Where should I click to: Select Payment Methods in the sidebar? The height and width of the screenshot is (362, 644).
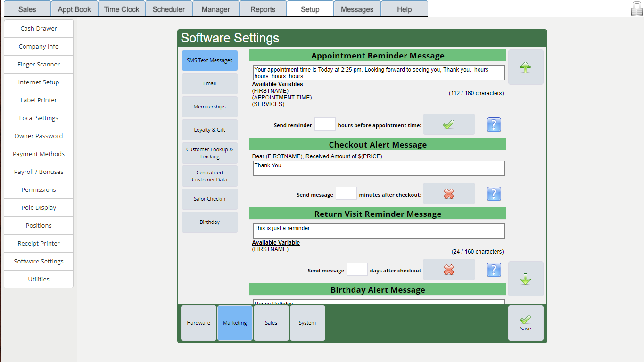point(39,154)
